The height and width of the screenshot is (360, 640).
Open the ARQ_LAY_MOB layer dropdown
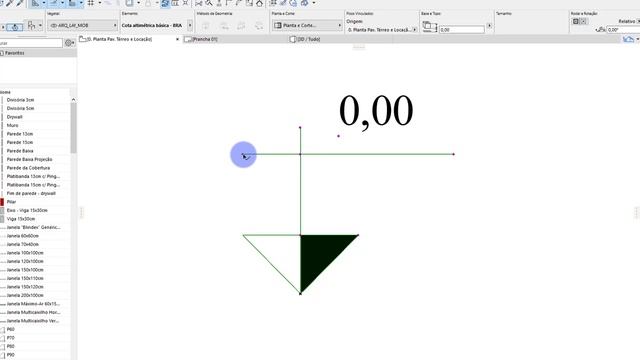pos(83,25)
